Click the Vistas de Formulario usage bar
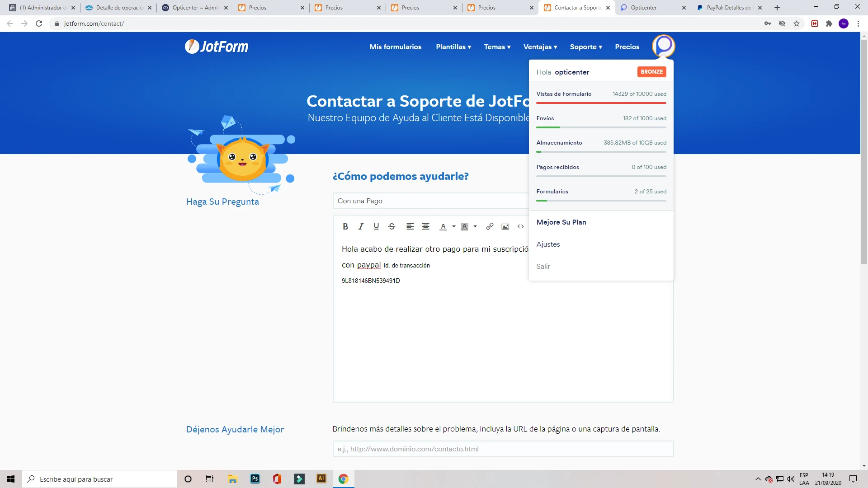Screen dimensions: 868x488 click(601, 103)
